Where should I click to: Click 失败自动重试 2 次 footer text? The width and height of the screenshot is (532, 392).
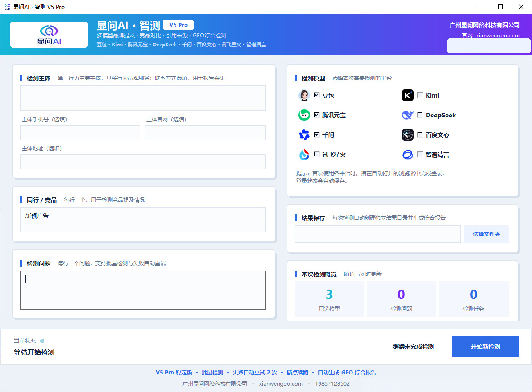tap(255, 373)
